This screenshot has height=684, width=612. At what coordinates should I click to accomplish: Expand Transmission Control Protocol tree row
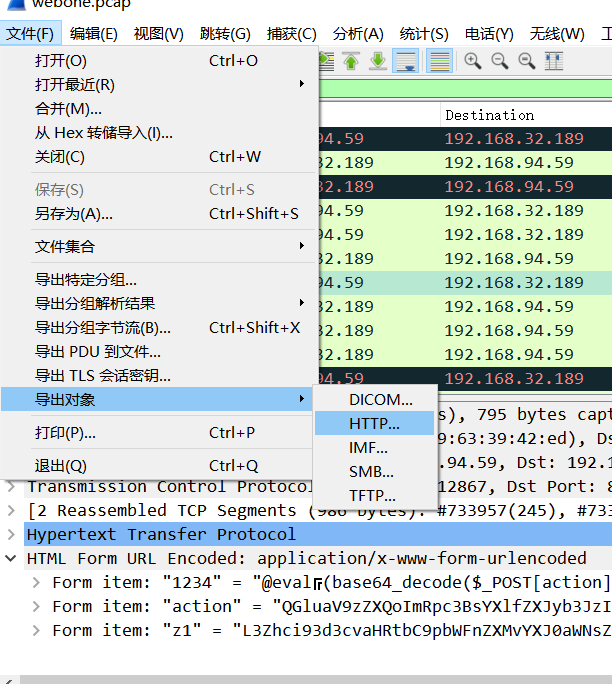click(x=11, y=486)
